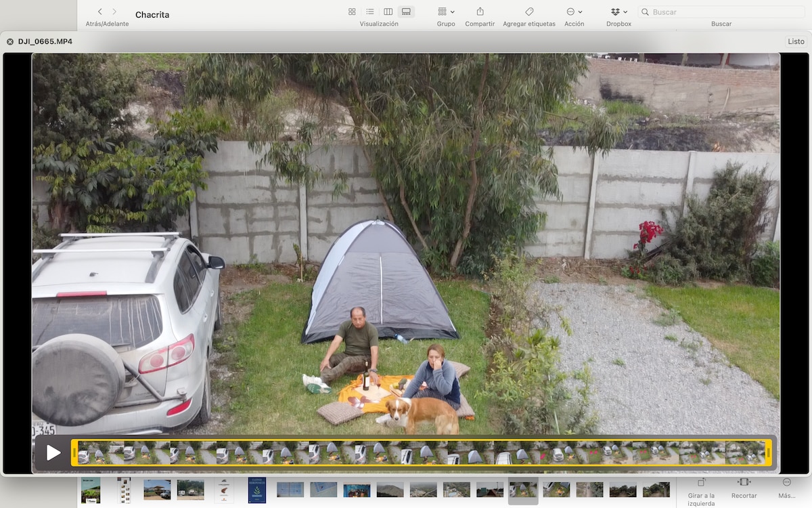Close the DJI_0665.MP4 preview
Screen dimensions: 812x508
(x=10, y=41)
